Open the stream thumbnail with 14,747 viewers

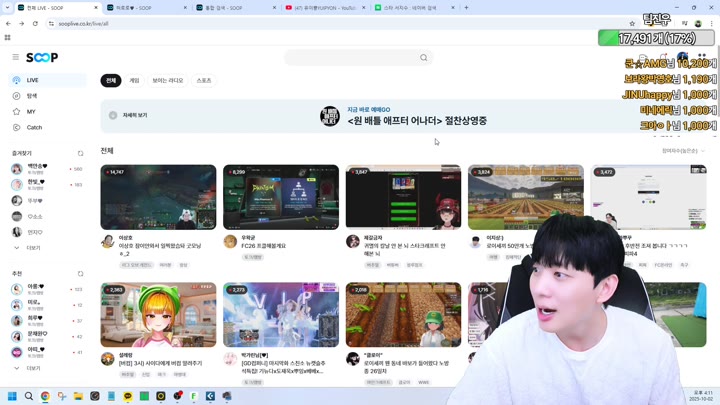coord(158,197)
